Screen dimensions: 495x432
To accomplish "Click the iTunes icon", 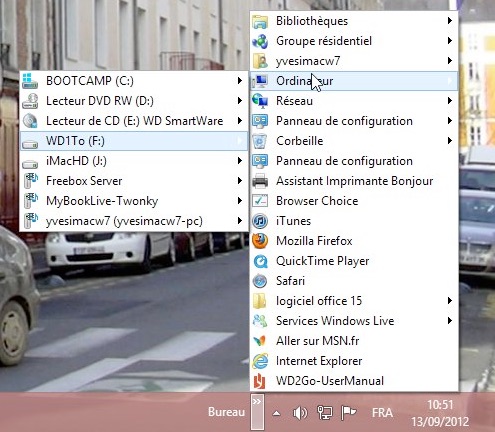I will [260, 221].
